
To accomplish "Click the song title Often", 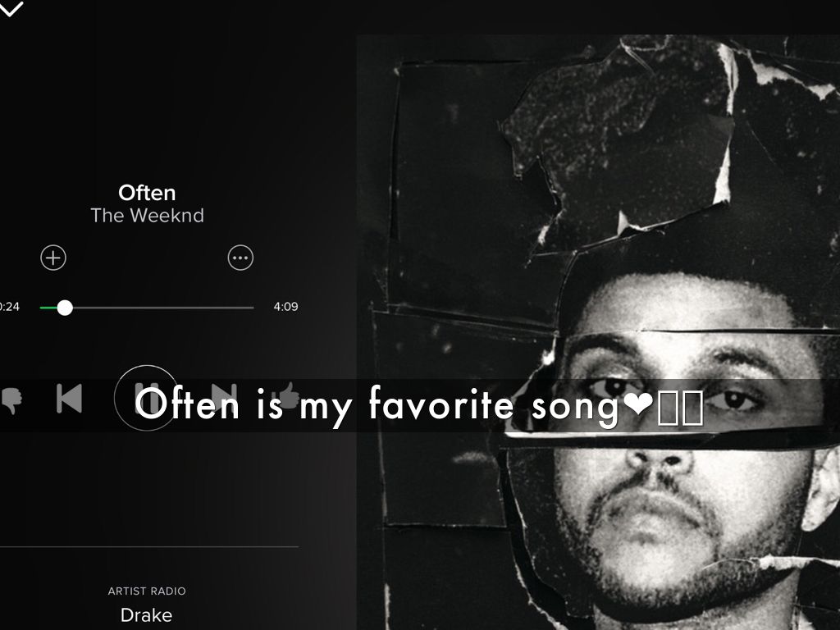I will point(147,193).
